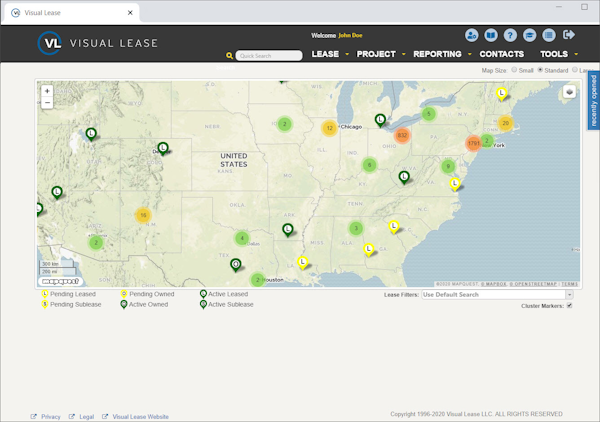Open the graduation cap training icon
The image size is (600, 422).
[530, 35]
